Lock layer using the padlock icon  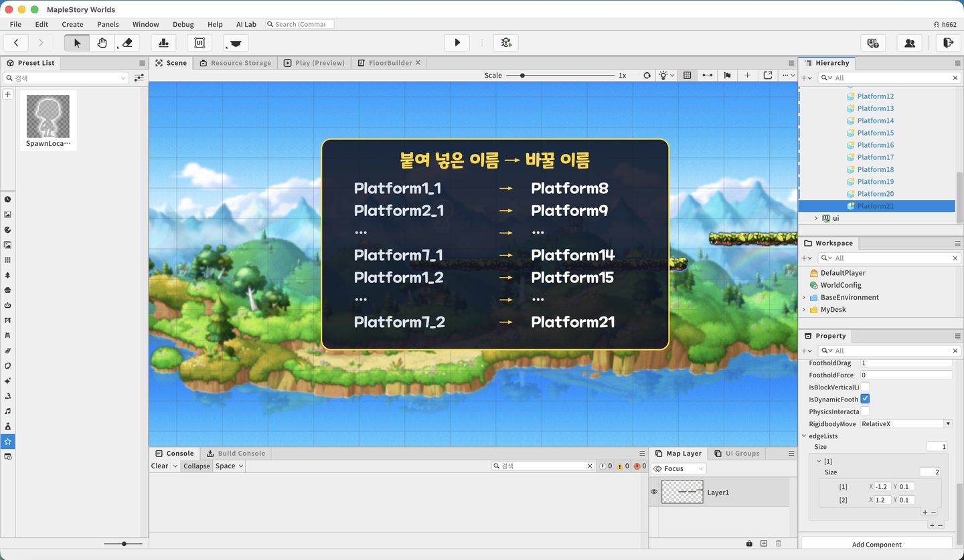(749, 543)
